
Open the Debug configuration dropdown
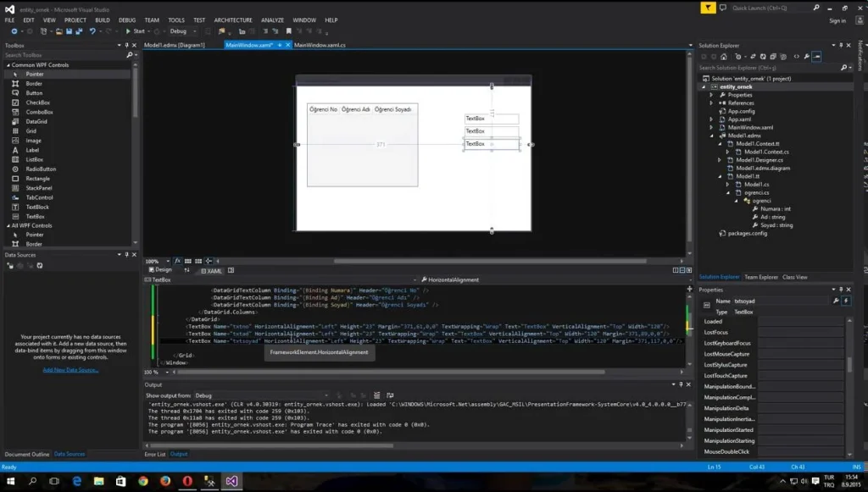[x=183, y=31]
